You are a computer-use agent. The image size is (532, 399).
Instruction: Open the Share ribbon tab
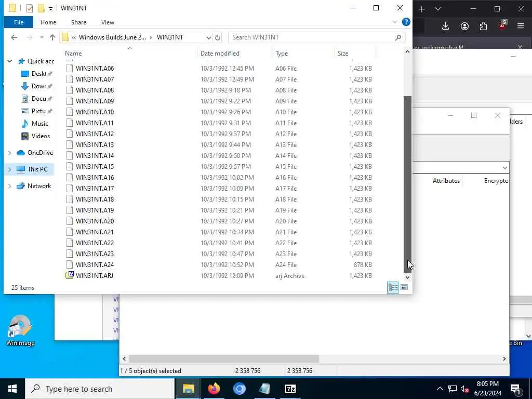click(x=78, y=22)
